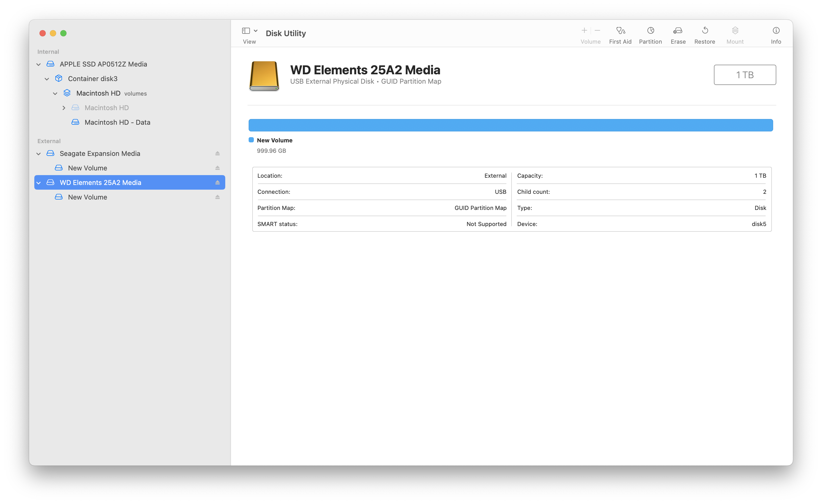Click the Erase toolbar button
Screen dimensions: 822x504
(x=678, y=35)
